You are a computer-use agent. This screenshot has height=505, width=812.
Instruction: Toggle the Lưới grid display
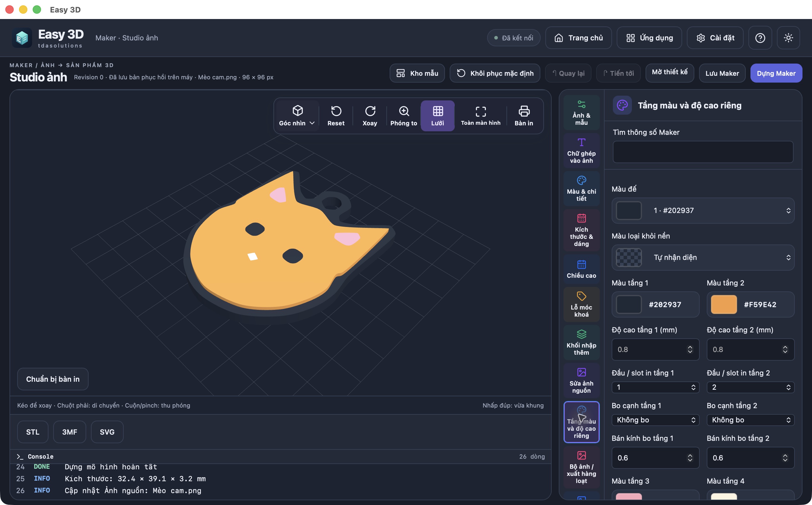(438, 116)
